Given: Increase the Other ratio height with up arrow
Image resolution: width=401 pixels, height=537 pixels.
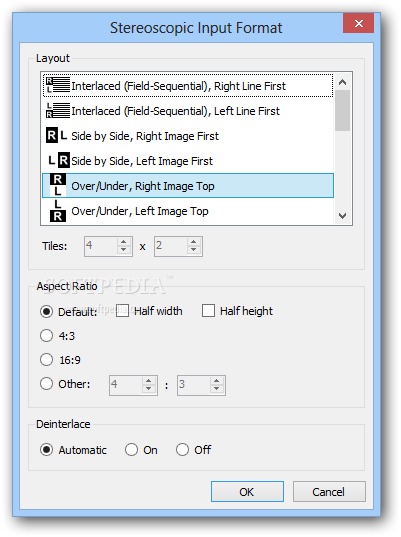Looking at the screenshot, I should pyautogui.click(x=216, y=380).
